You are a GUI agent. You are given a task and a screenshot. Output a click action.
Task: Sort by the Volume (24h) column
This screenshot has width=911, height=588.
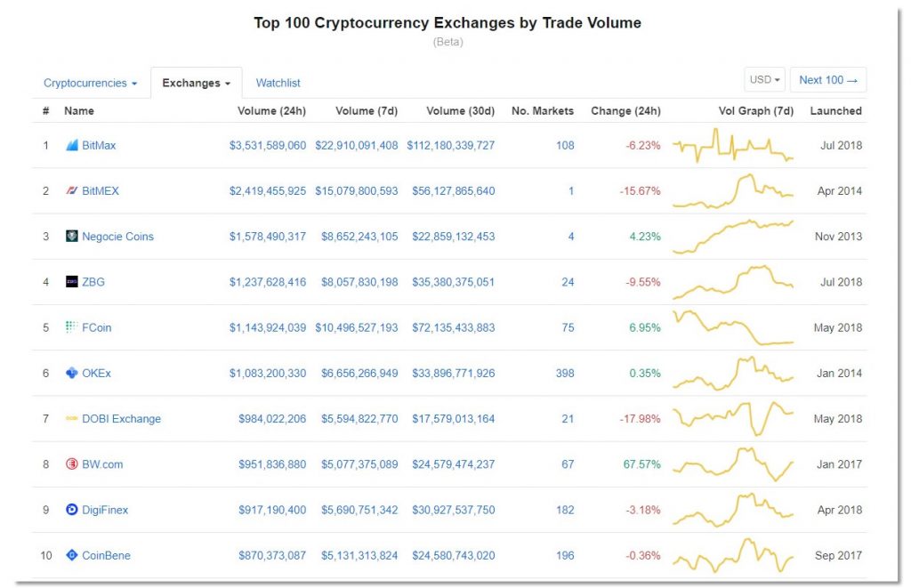271,110
